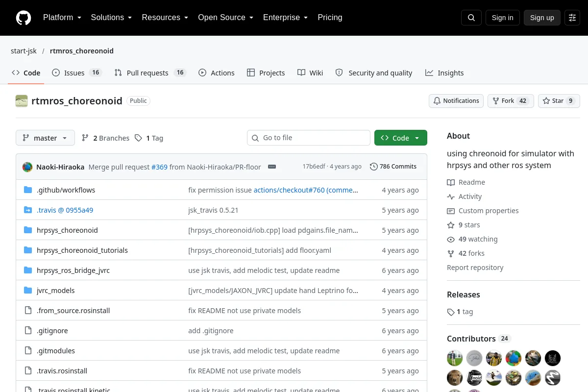Image resolution: width=588 pixels, height=392 pixels.
Task: Click the Sign in button
Action: click(502, 18)
